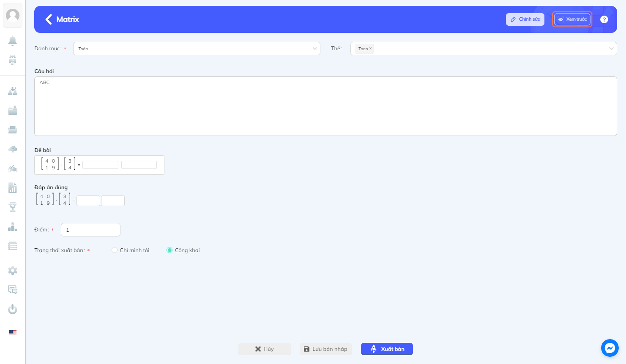
Task: Open the Messenger chat bubble
Action: coord(610,348)
